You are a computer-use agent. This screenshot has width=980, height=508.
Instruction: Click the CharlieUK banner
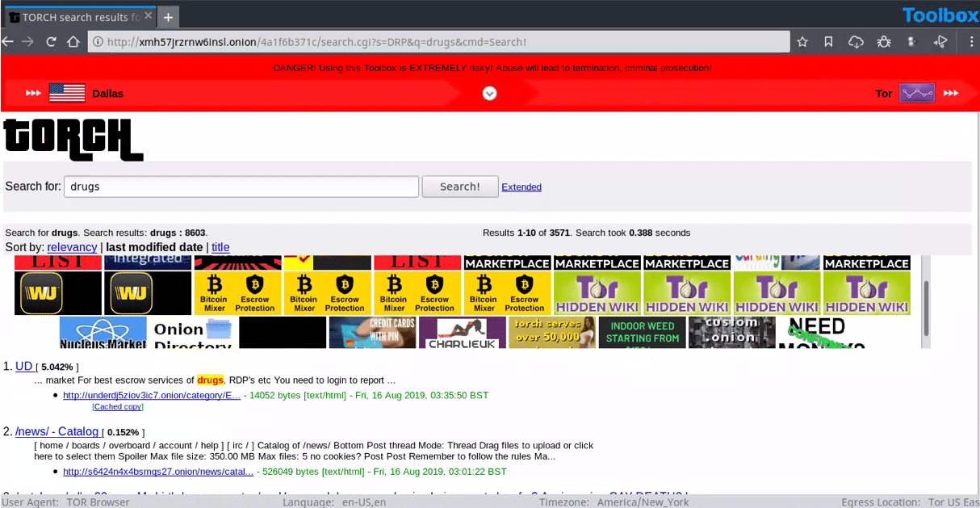point(463,332)
